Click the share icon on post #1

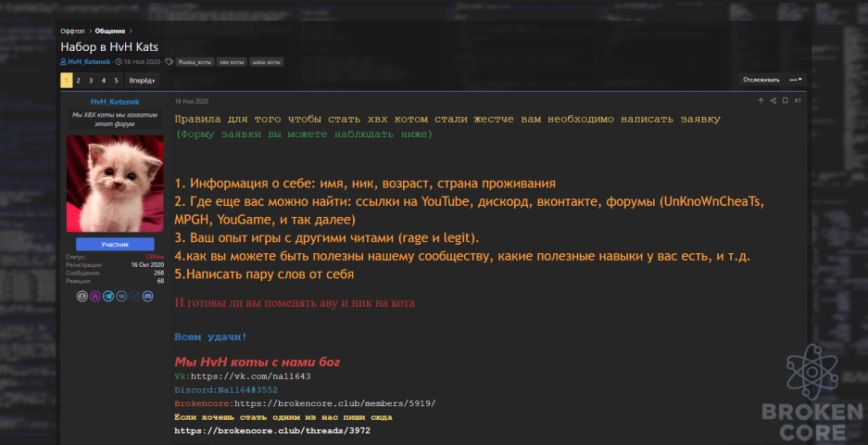(x=773, y=101)
